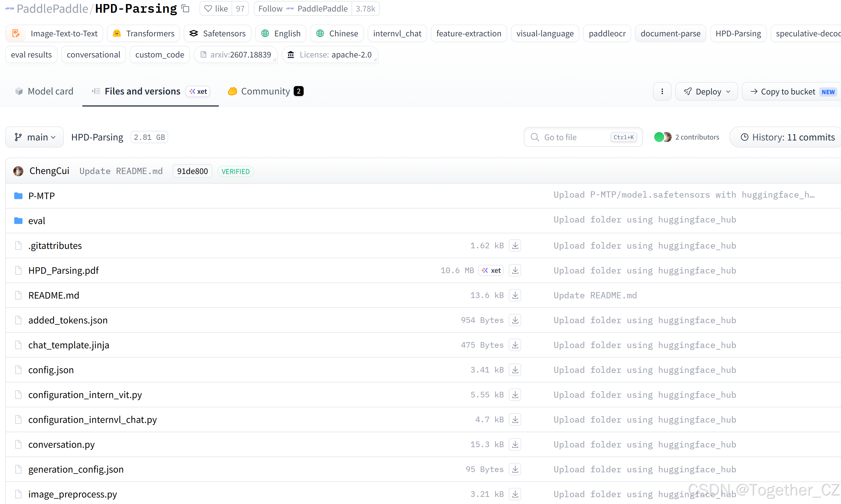
Task: Open the custom_code tag
Action: click(160, 54)
